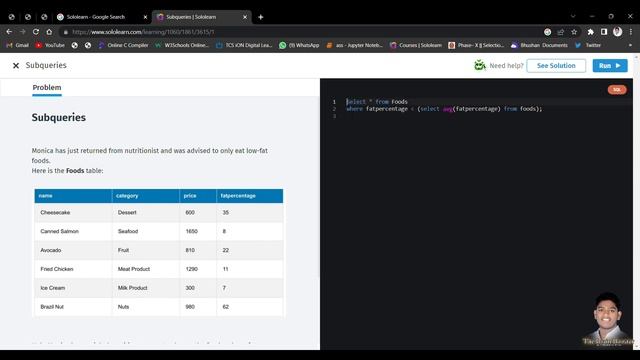The image size is (640, 360).
Task: Click the name column header
Action: [73, 196]
